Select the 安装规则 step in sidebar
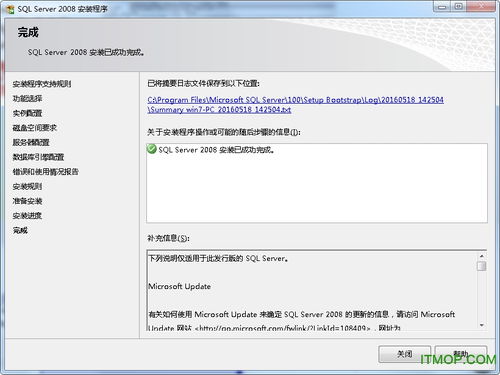The height and width of the screenshot is (375, 500). point(27,186)
